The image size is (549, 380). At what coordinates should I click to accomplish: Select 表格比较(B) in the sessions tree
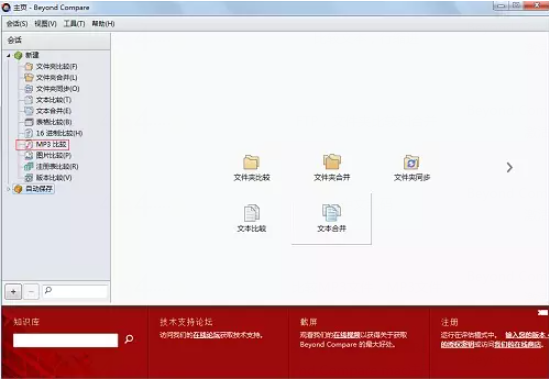click(54, 122)
